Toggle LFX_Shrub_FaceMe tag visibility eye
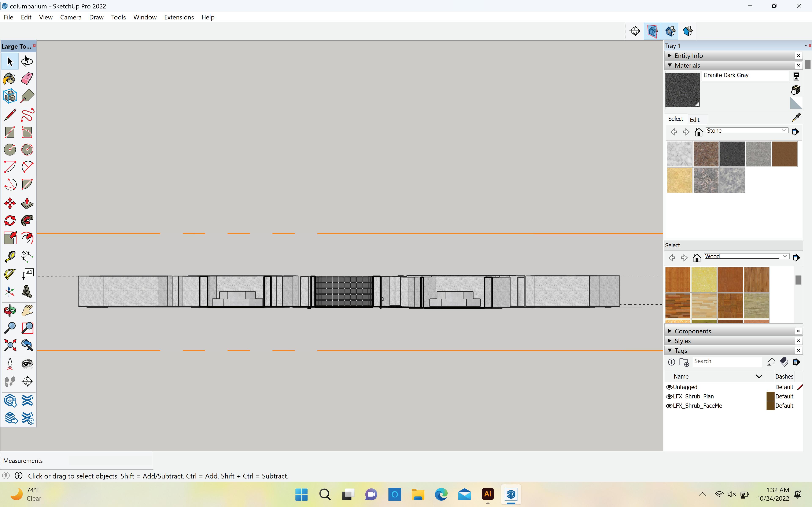 pos(669,406)
